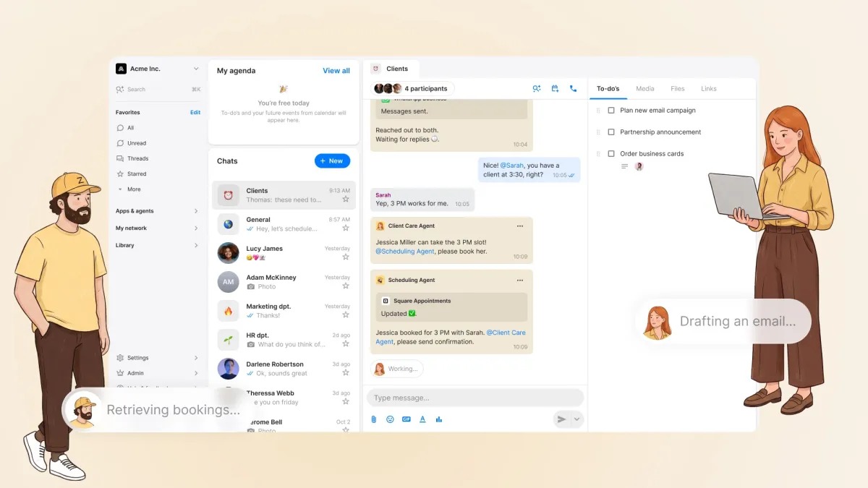The width and height of the screenshot is (868, 488).
Task: Start a call with phone icon
Action: [573, 89]
